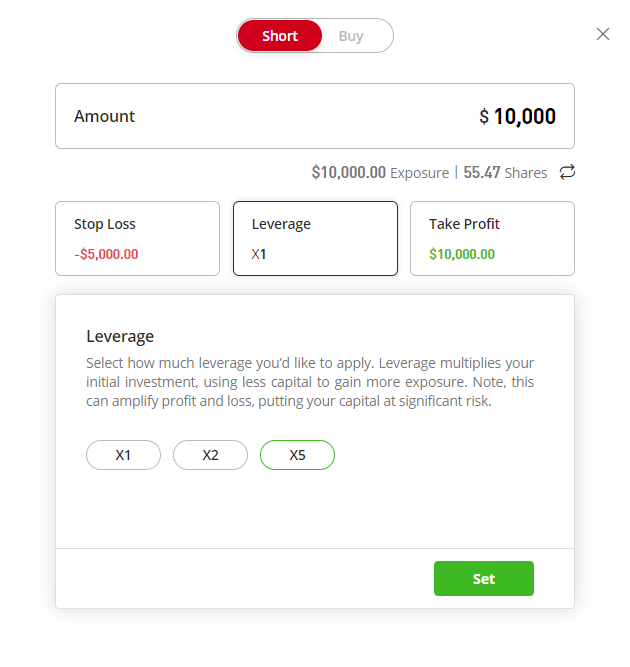Close the trade dialog with X

(603, 34)
